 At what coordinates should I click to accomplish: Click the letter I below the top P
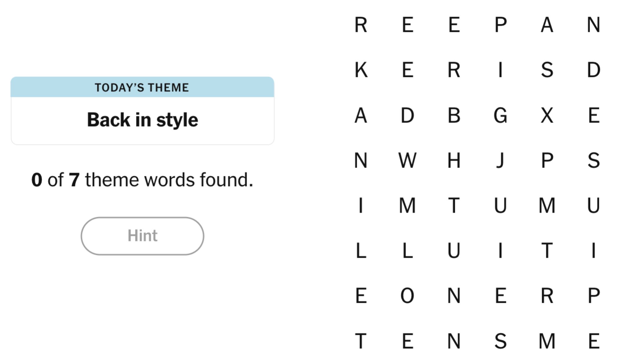[x=500, y=70]
